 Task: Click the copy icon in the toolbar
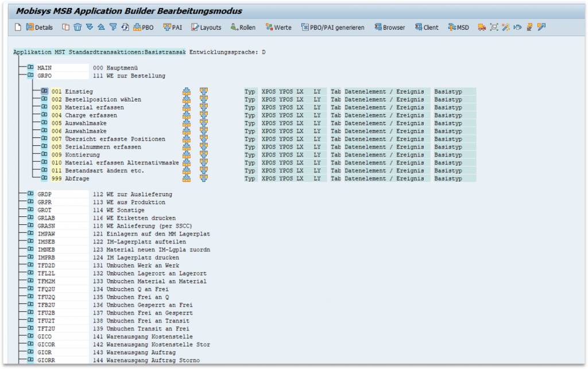tap(67, 27)
